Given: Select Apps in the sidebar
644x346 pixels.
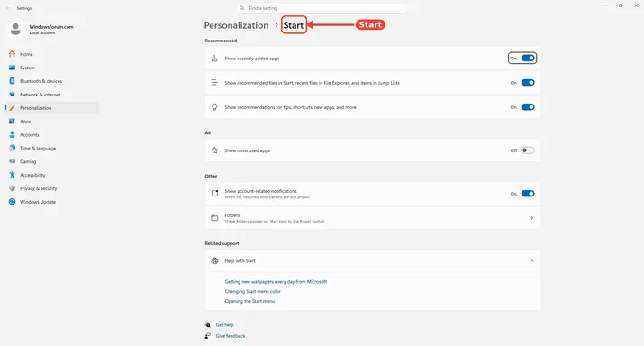Looking at the screenshot, I should [x=25, y=122].
